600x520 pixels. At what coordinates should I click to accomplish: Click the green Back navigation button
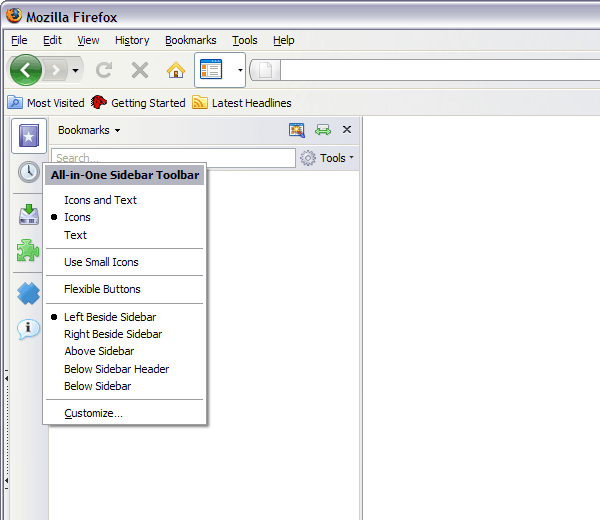click(x=26, y=70)
